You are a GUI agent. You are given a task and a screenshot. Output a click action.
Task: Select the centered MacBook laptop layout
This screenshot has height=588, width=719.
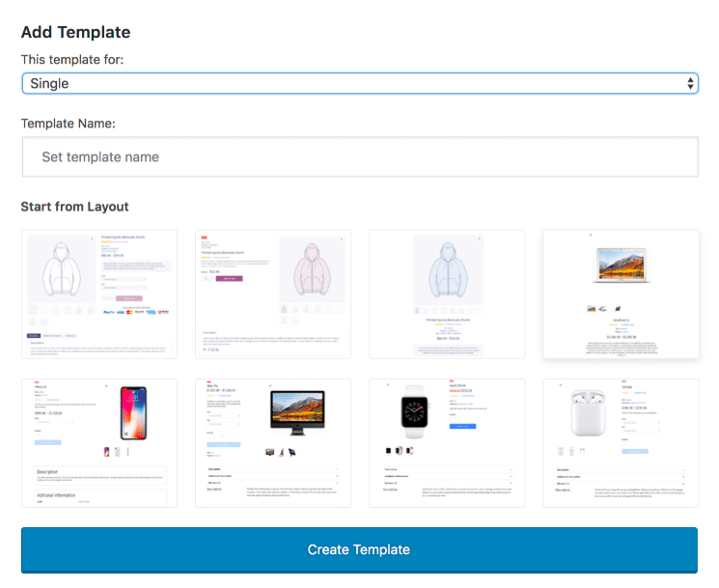(622, 294)
